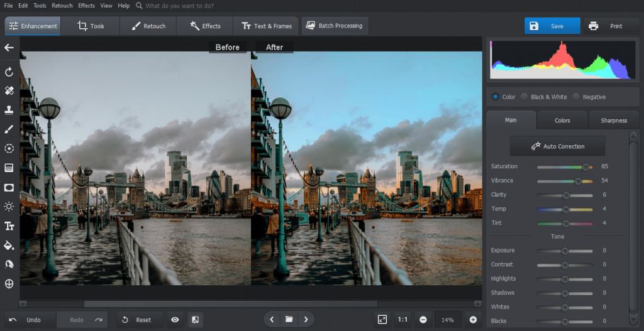Toggle original preview with eye icon
Image resolution: width=644 pixels, height=331 pixels.
175,320
